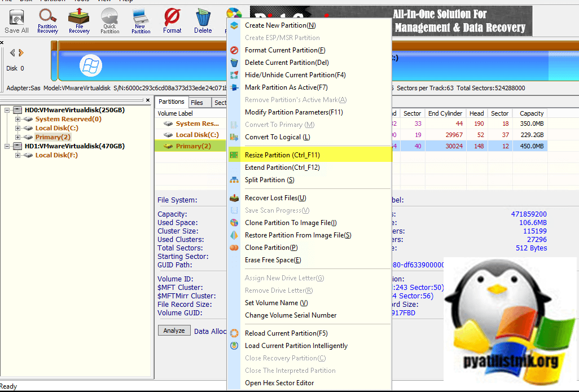Viewport: 579px width, 392px height.
Task: Expand the Local Disk(C:) tree node
Action: [17, 128]
